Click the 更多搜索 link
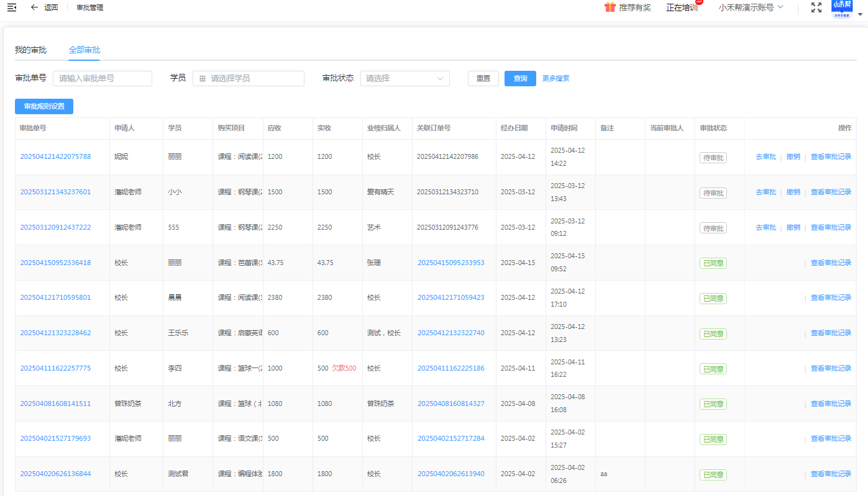This screenshot has width=868, height=496. pyautogui.click(x=555, y=78)
